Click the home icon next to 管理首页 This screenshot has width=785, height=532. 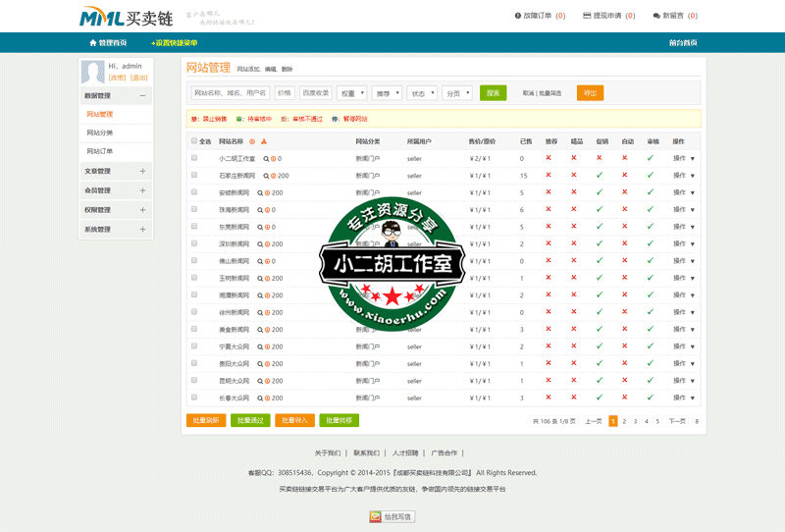(x=93, y=43)
